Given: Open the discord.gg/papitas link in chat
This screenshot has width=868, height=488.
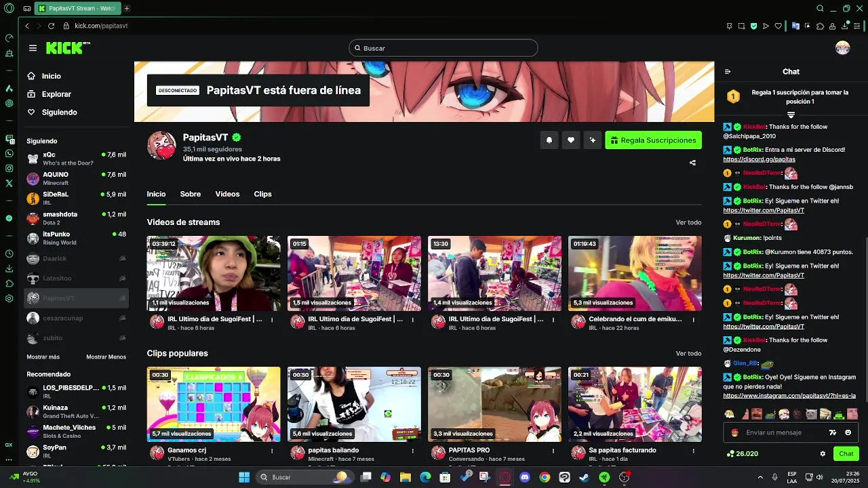Looking at the screenshot, I should [x=759, y=159].
